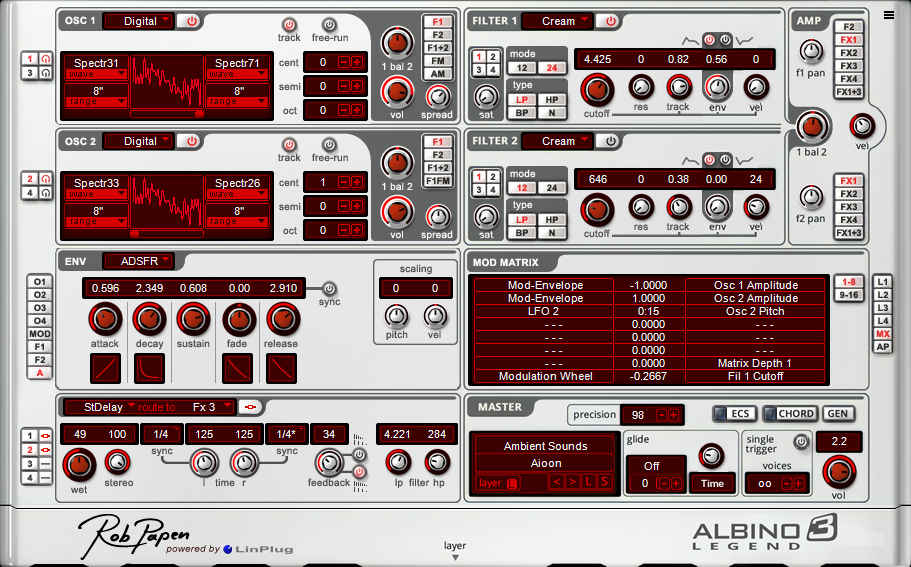Click the Filter 1 cutoff knob
The height and width of the screenshot is (567, 911).
596,89
